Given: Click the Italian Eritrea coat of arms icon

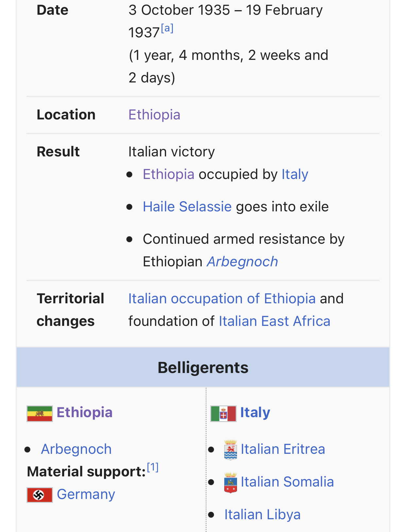Looking at the screenshot, I should tap(230, 450).
